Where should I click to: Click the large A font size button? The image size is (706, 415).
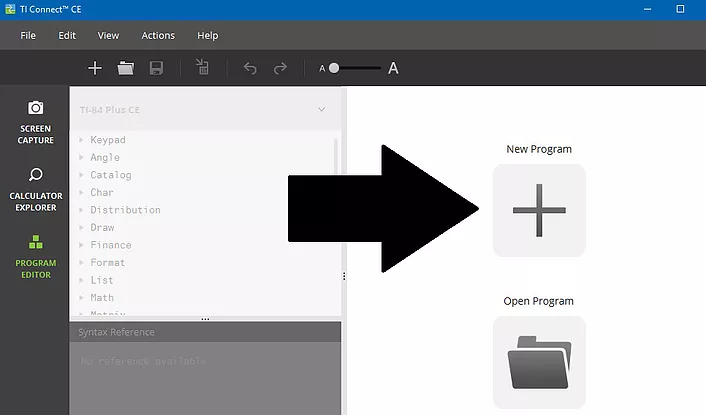[393, 68]
